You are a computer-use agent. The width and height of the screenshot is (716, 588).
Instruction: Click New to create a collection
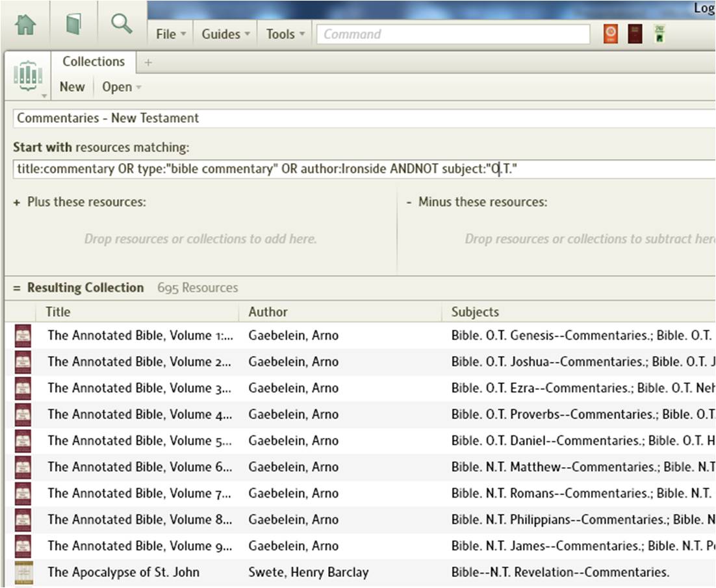click(72, 87)
